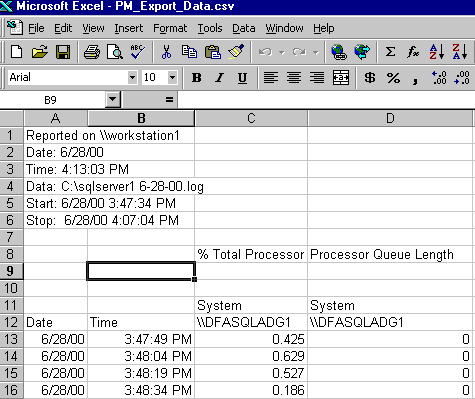This screenshot has height=399, width=475.
Task: Open the Format menu
Action: (170, 28)
